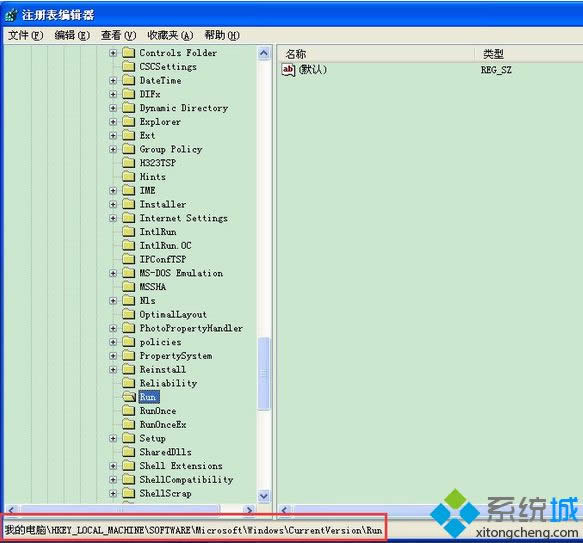Image resolution: width=583 pixels, height=543 pixels.
Task: Click the Ext folder icon
Action: (x=129, y=135)
